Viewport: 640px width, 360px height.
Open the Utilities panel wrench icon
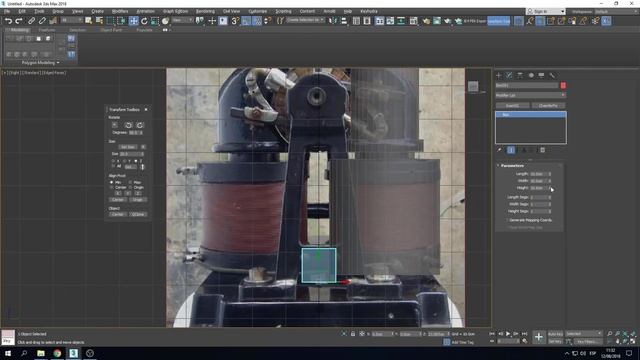click(552, 76)
